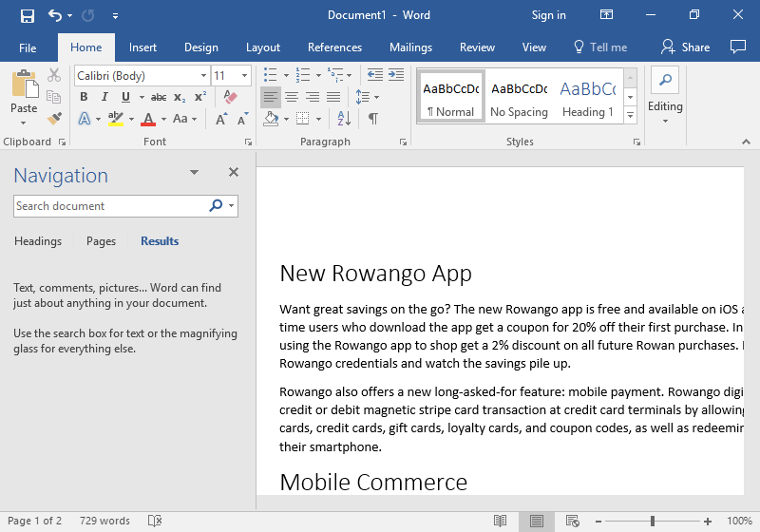
Task: Switch to the Layout ribbon tab
Action: point(263,47)
